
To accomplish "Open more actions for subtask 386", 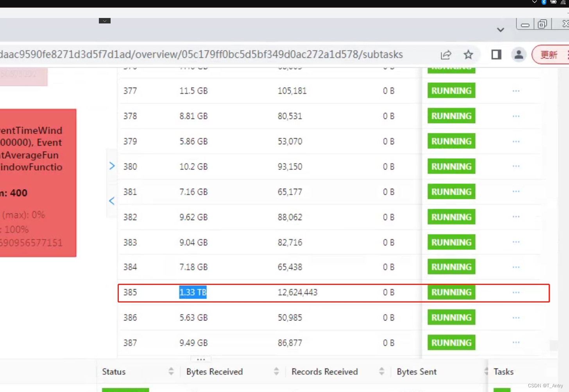I will click(x=516, y=318).
